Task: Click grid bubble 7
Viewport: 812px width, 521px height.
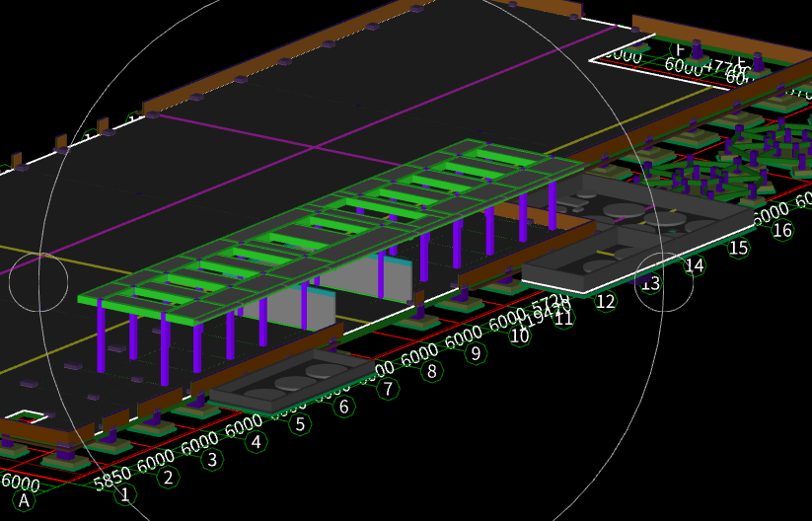Action: [388, 389]
